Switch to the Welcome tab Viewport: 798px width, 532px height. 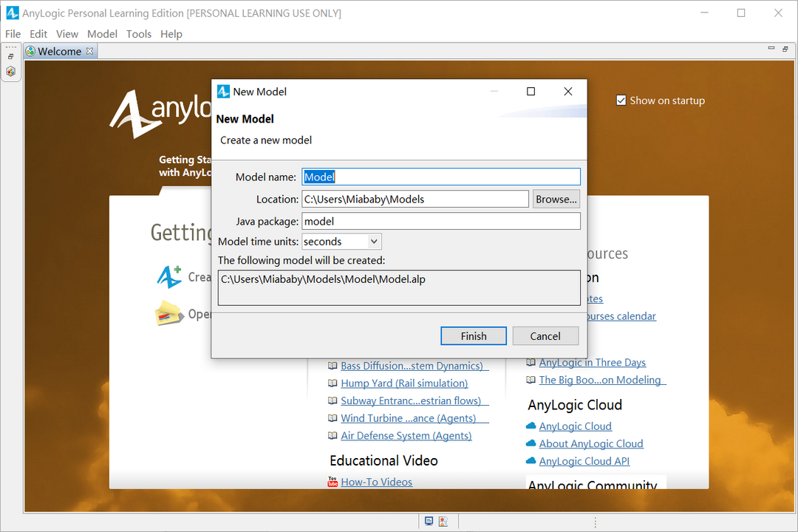[x=59, y=51]
